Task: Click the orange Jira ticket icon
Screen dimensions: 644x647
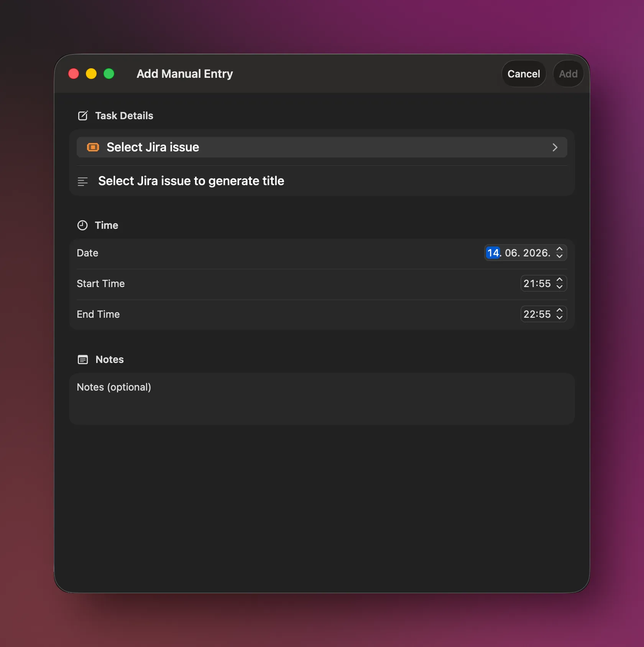Action: pyautogui.click(x=93, y=147)
